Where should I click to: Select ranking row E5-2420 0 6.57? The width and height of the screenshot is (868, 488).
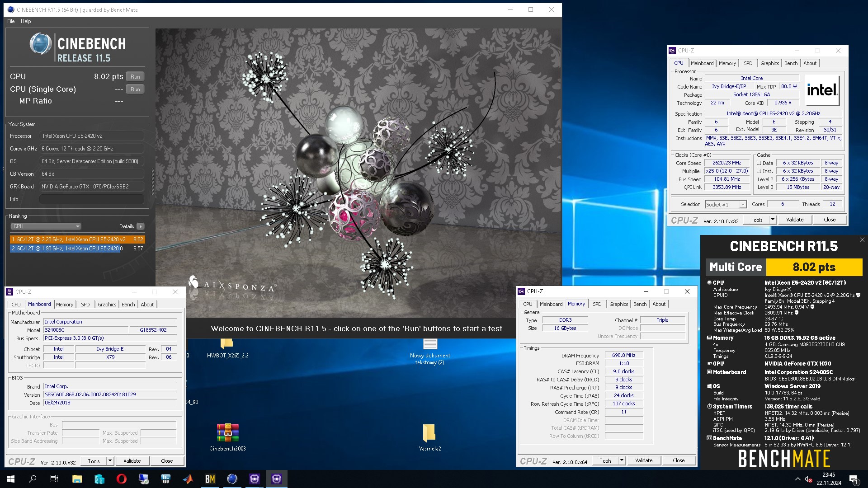coord(77,249)
